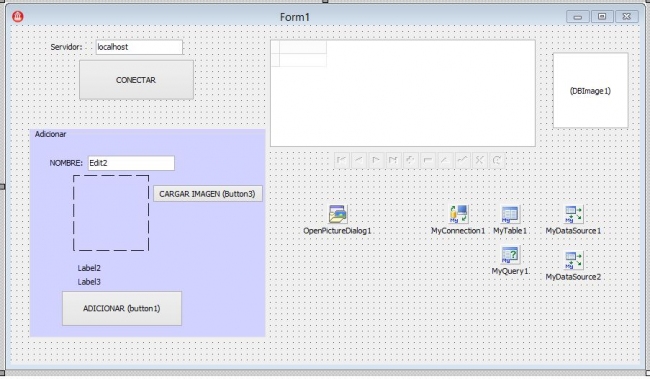Click the navigator First record button
This screenshot has height=379, width=650.
click(342, 160)
